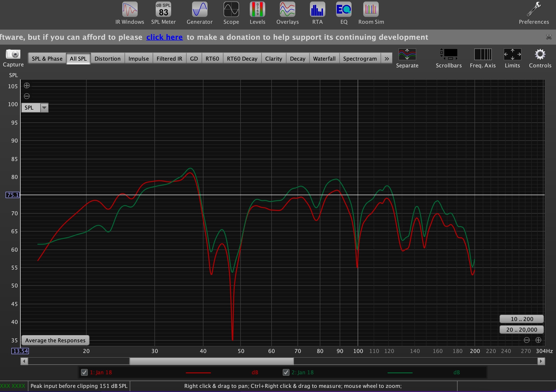
Task: Open the Scope tool
Action: [231, 10]
